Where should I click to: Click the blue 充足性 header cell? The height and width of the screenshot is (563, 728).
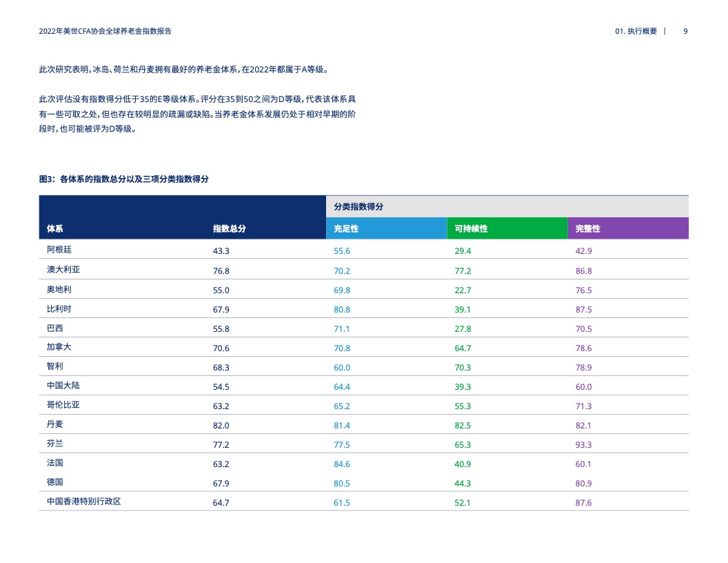[386, 228]
